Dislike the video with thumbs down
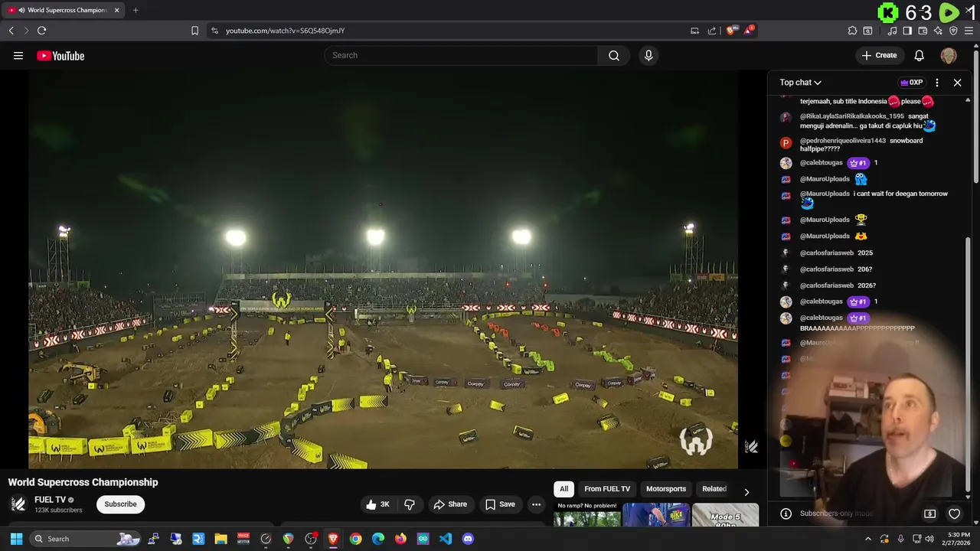 point(410,504)
